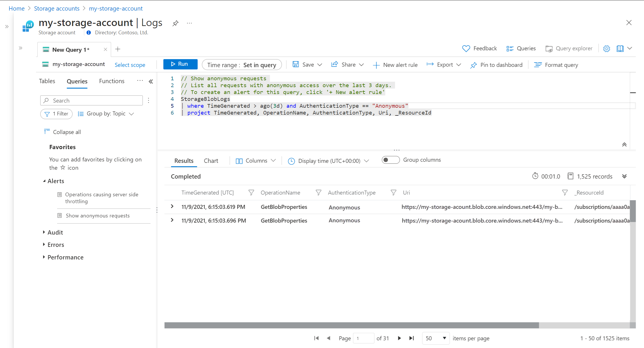Open the items per page dropdown
This screenshot has height=348, width=644.
436,338
